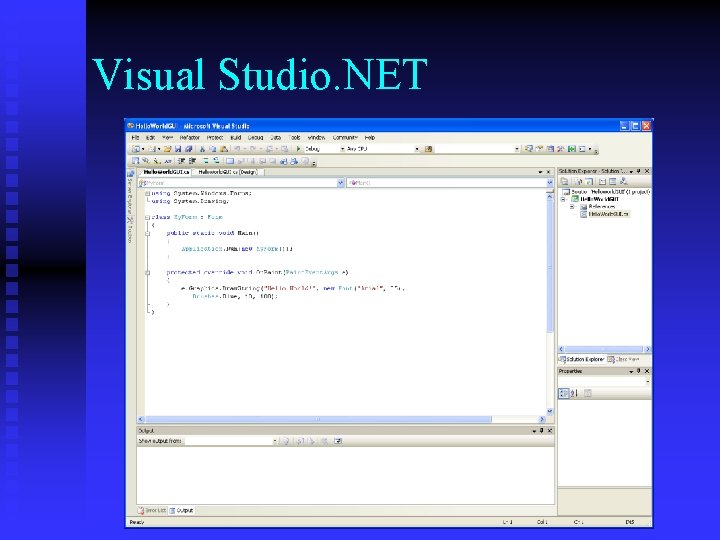Click the Toggle Bookmark icon
This screenshot has height=540, width=720.
(230, 161)
